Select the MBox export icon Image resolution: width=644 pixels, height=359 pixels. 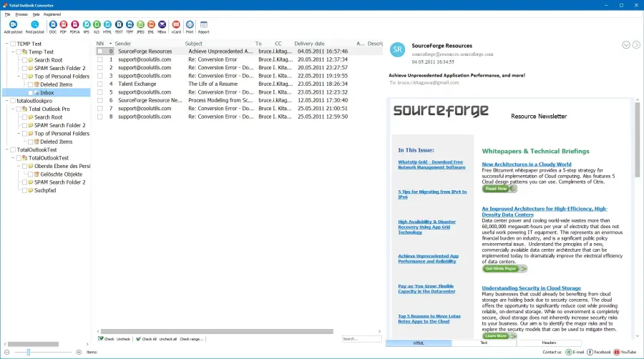162,25
